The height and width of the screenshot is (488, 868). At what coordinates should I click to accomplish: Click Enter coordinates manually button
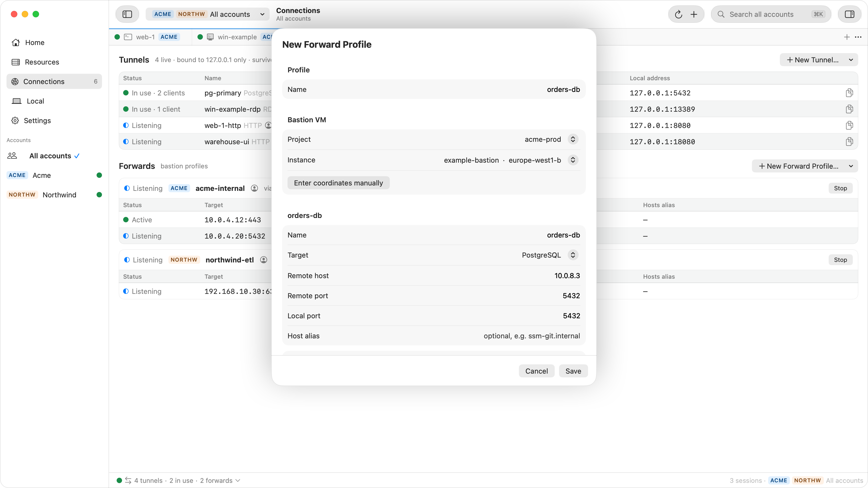pos(338,183)
